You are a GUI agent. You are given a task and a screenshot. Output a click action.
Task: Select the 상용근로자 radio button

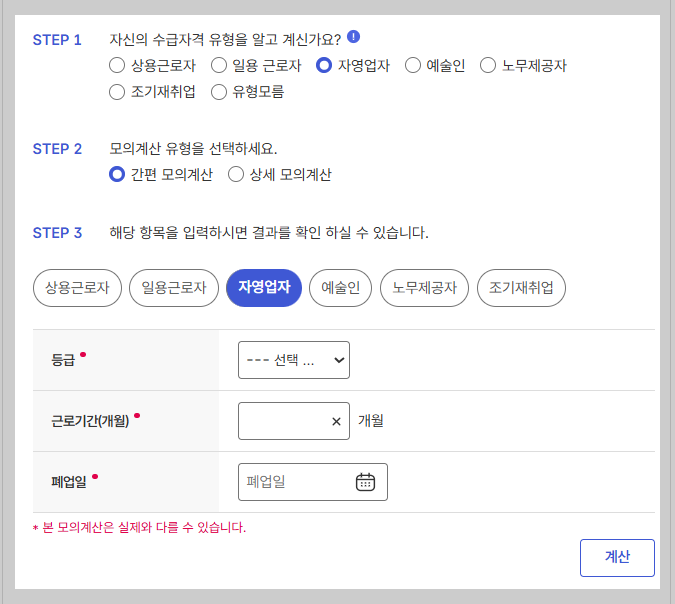click(x=117, y=66)
